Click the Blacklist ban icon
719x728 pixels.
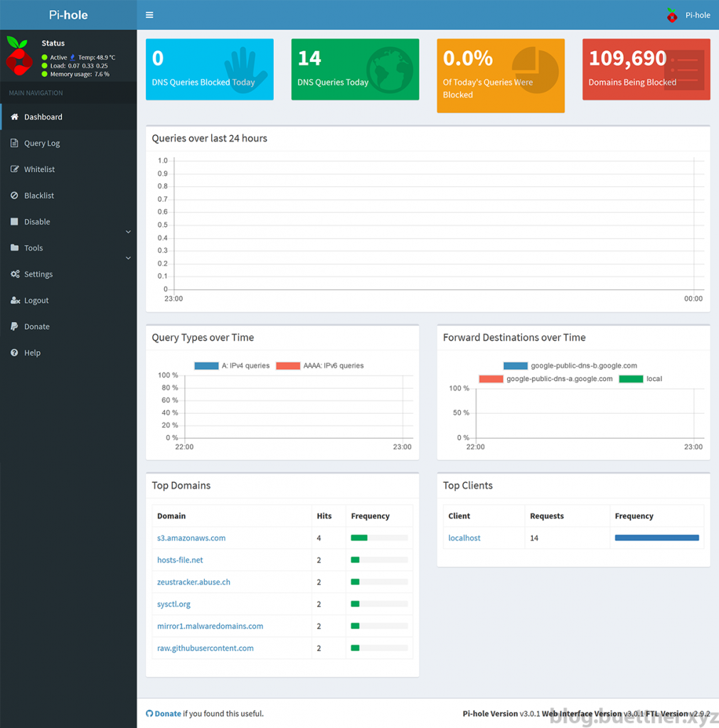14,196
